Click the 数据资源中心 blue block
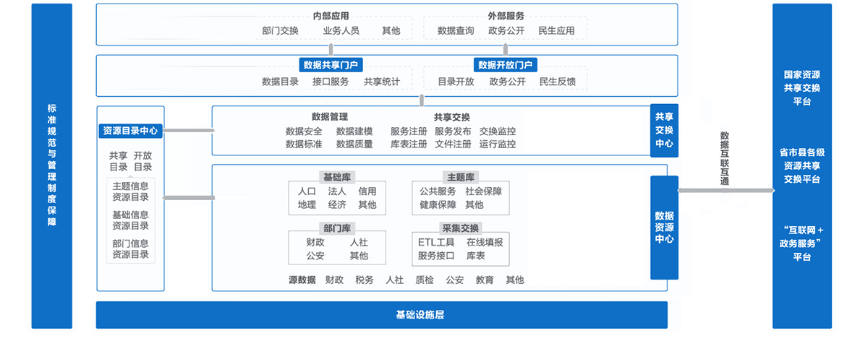This screenshot has height=341, width=868. (x=664, y=227)
